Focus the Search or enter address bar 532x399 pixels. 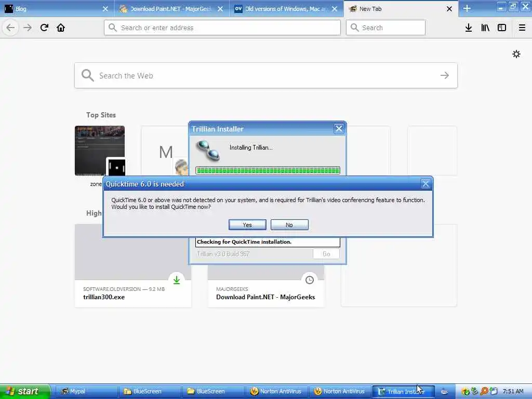222,28
